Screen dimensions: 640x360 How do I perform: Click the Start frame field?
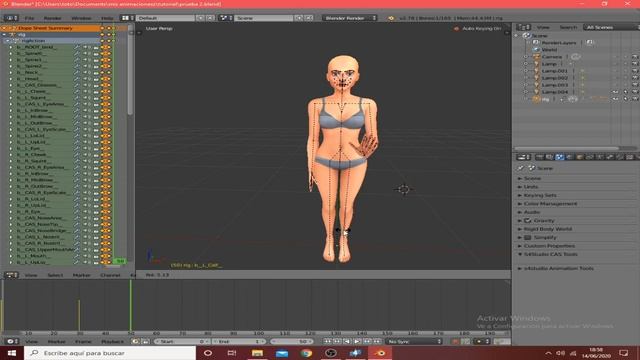[182, 342]
